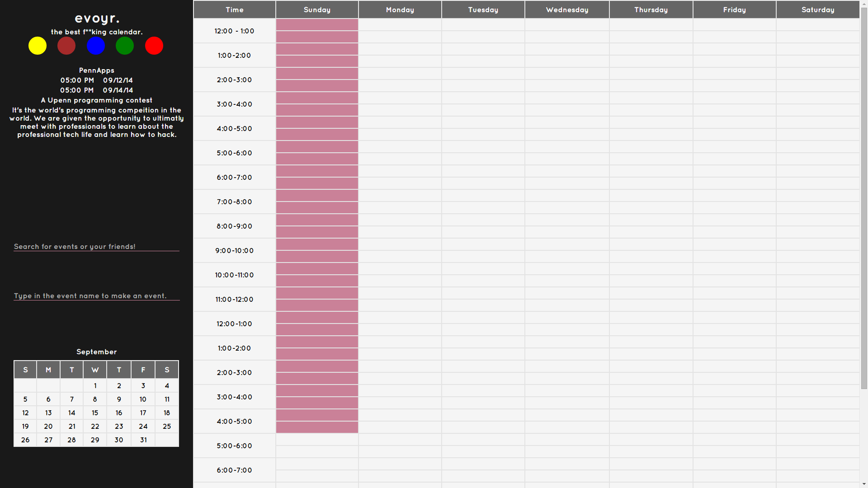
Task: Select the bright red color circle
Action: coord(154,46)
